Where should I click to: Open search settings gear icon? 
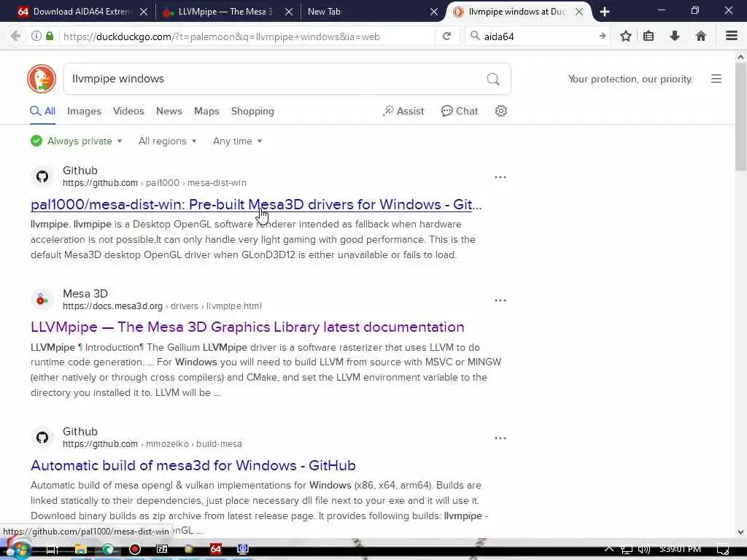tap(500, 111)
